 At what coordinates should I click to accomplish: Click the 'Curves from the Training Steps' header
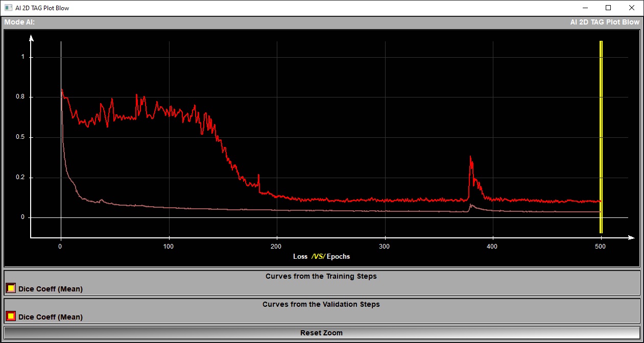[x=321, y=276]
